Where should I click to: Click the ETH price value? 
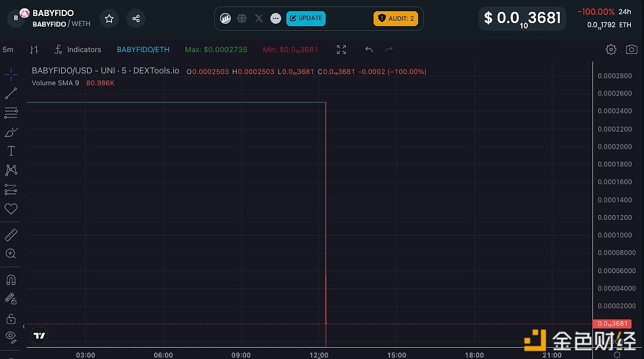point(609,25)
